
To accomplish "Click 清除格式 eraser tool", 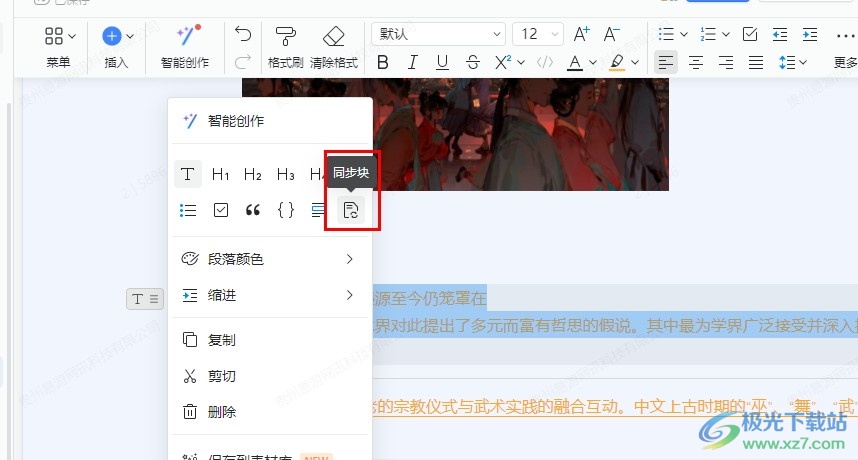I will click(x=334, y=48).
